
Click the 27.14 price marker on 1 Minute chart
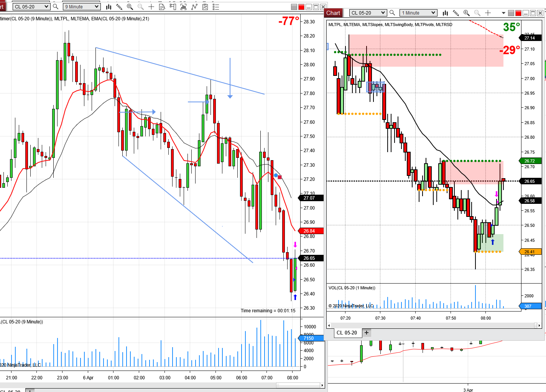click(x=530, y=38)
